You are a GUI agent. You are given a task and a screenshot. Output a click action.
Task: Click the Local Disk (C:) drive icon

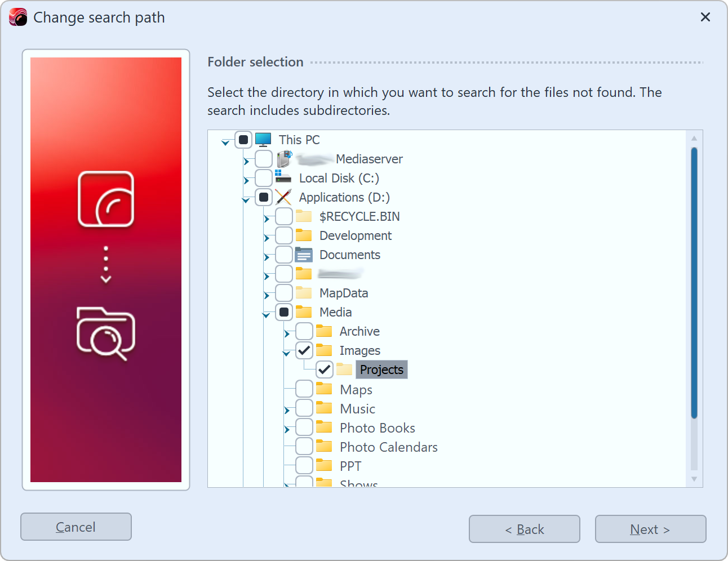coord(283,178)
